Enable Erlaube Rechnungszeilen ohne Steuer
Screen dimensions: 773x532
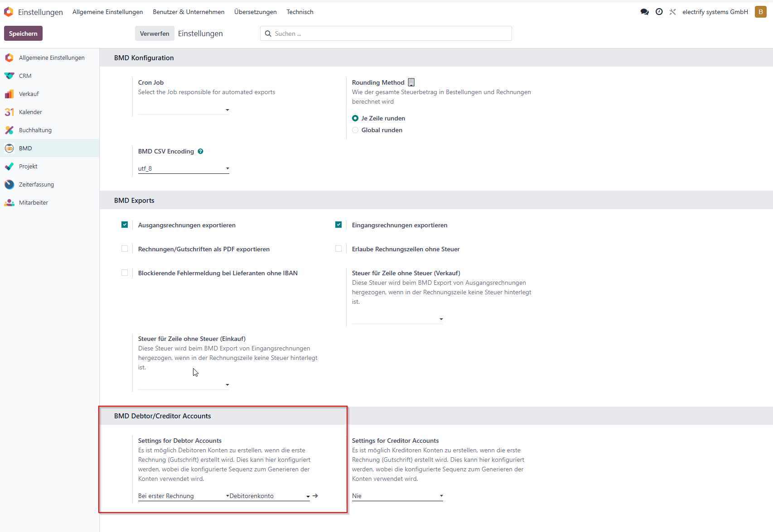pos(338,249)
